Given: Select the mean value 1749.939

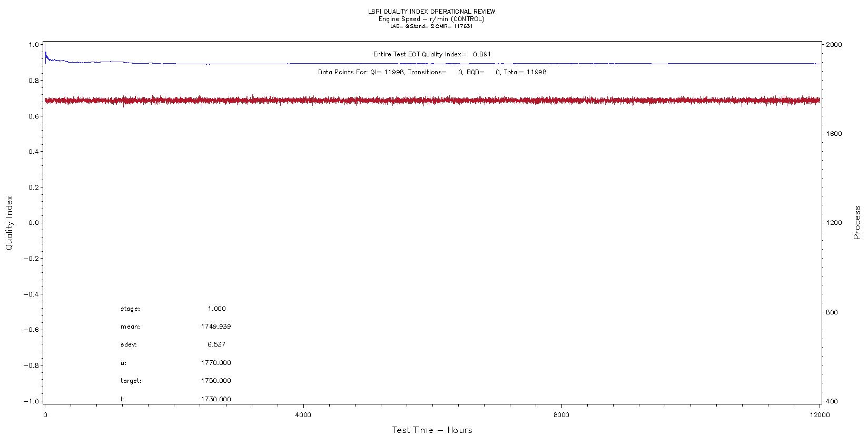Looking at the screenshot, I should click(x=216, y=327).
